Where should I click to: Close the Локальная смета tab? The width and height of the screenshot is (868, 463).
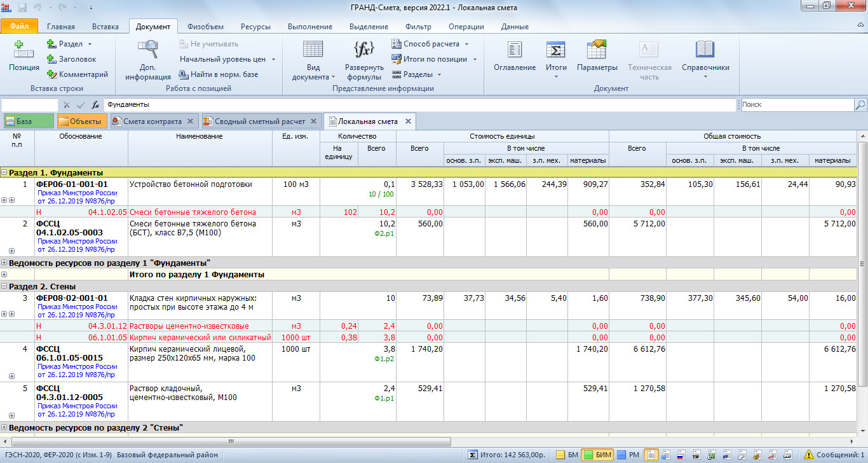[x=408, y=121]
